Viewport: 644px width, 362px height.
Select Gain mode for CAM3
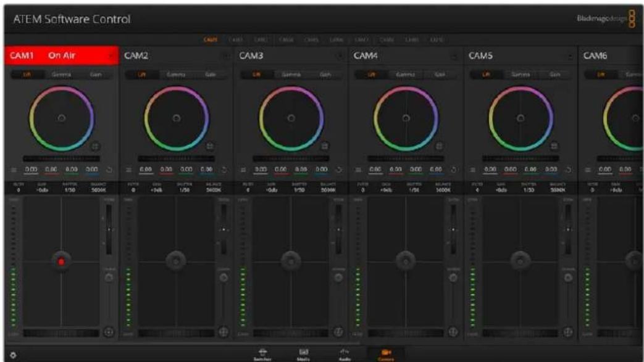325,75
